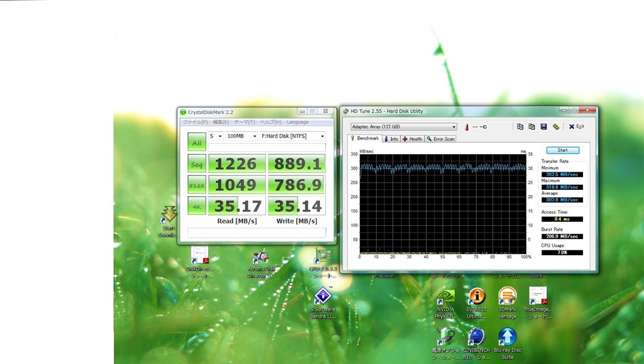644x364 pixels.
Task: Click the options wrench icon in HD Tune
Action: click(x=556, y=126)
